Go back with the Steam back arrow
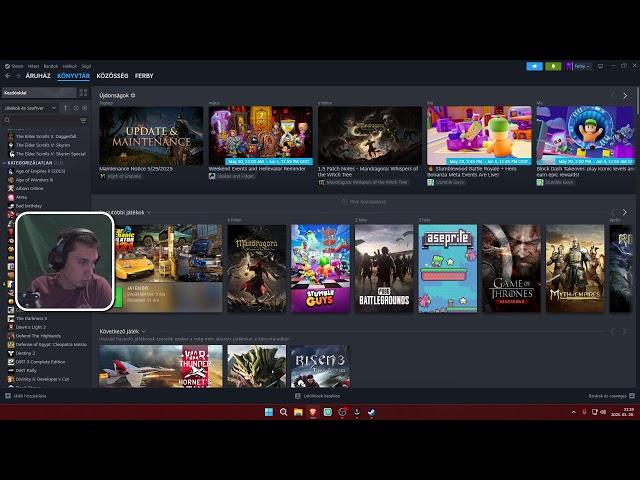640x480 pixels. (8, 76)
